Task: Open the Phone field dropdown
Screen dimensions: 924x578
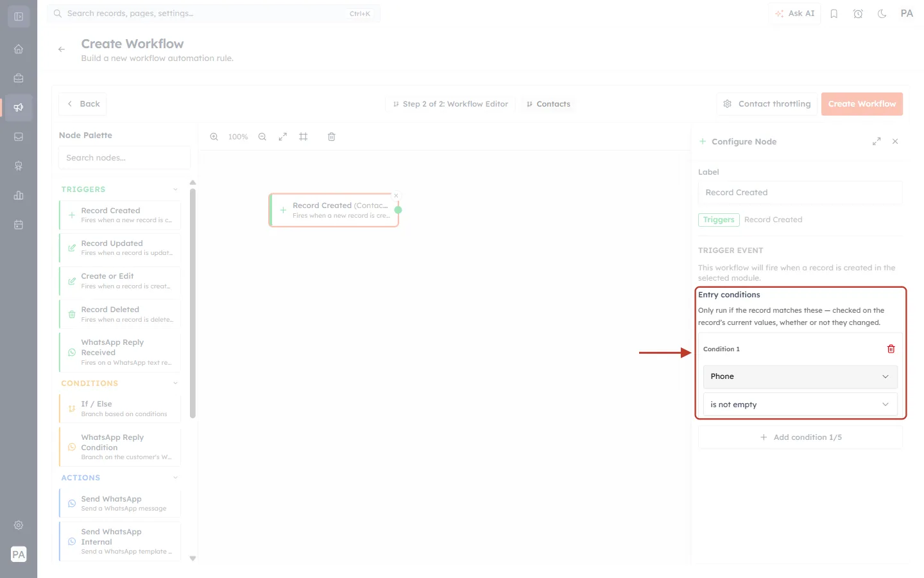Action: (800, 377)
